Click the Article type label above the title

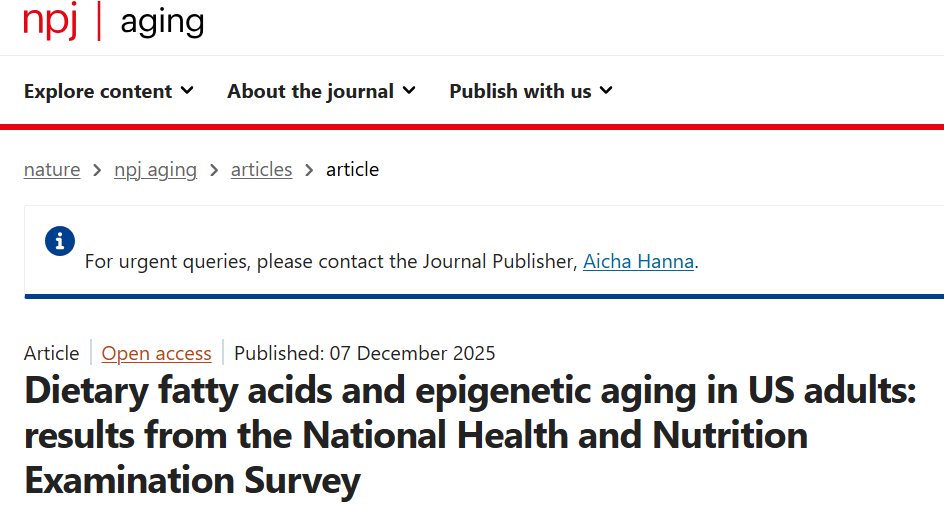tap(51, 353)
